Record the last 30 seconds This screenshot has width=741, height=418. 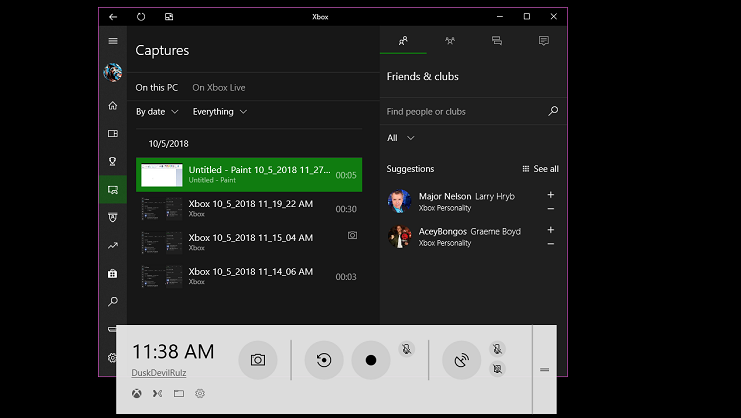(324, 360)
